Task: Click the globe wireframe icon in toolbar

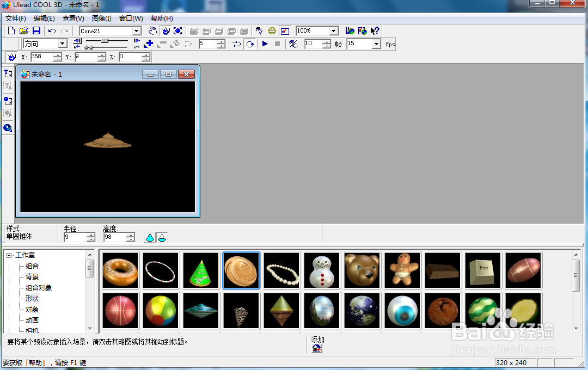Action: tap(272, 30)
